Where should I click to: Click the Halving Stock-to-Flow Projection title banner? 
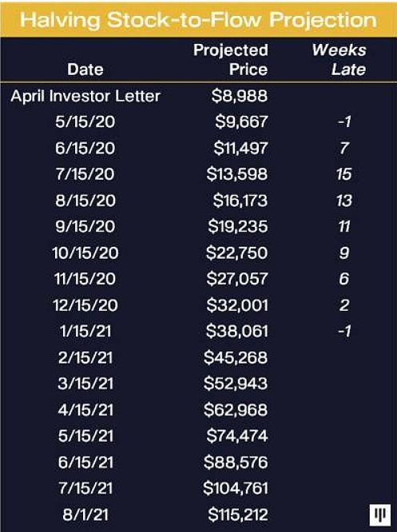click(198, 20)
